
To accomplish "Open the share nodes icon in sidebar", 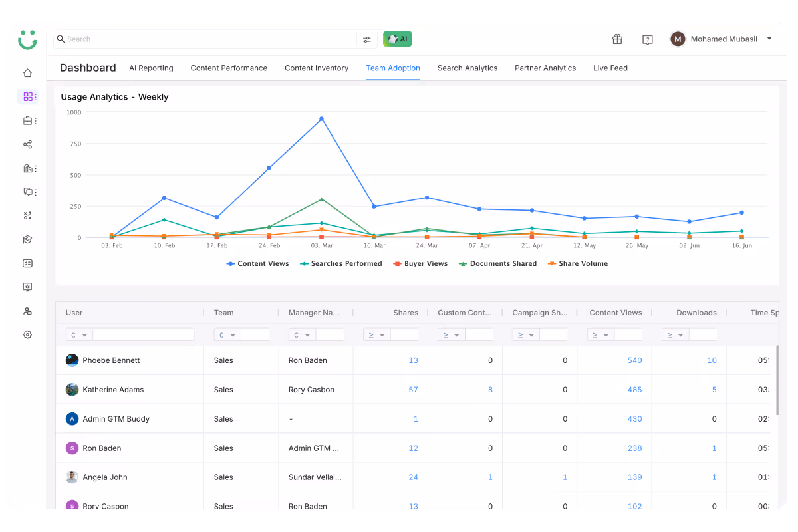I will point(27,144).
